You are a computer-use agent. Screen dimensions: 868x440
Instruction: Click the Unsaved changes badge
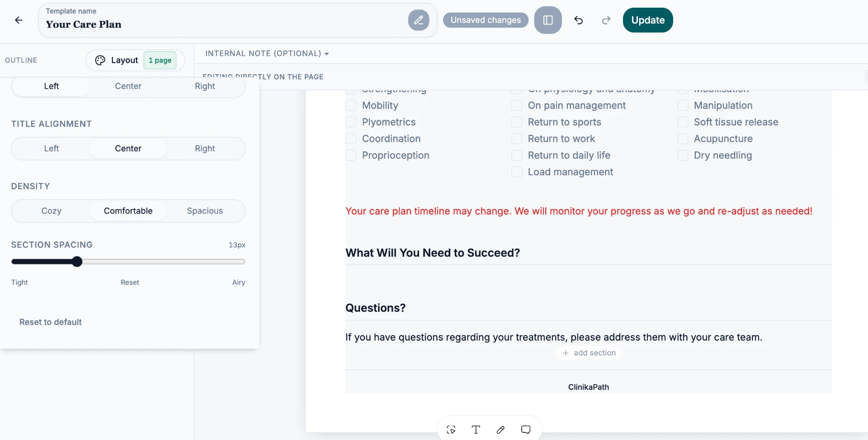click(486, 20)
